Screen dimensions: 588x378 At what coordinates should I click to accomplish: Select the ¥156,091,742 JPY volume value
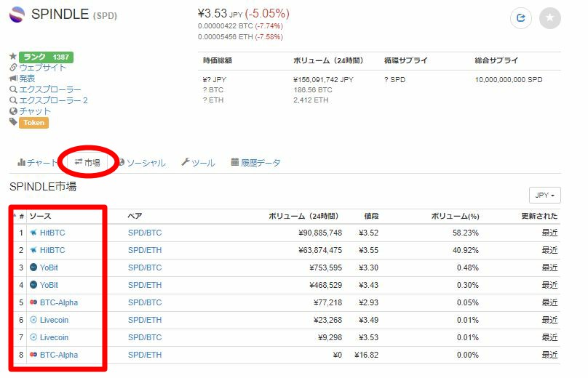click(323, 80)
